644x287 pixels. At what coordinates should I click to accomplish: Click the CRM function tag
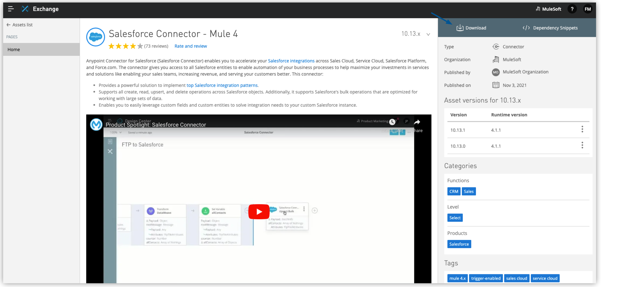pyautogui.click(x=454, y=191)
